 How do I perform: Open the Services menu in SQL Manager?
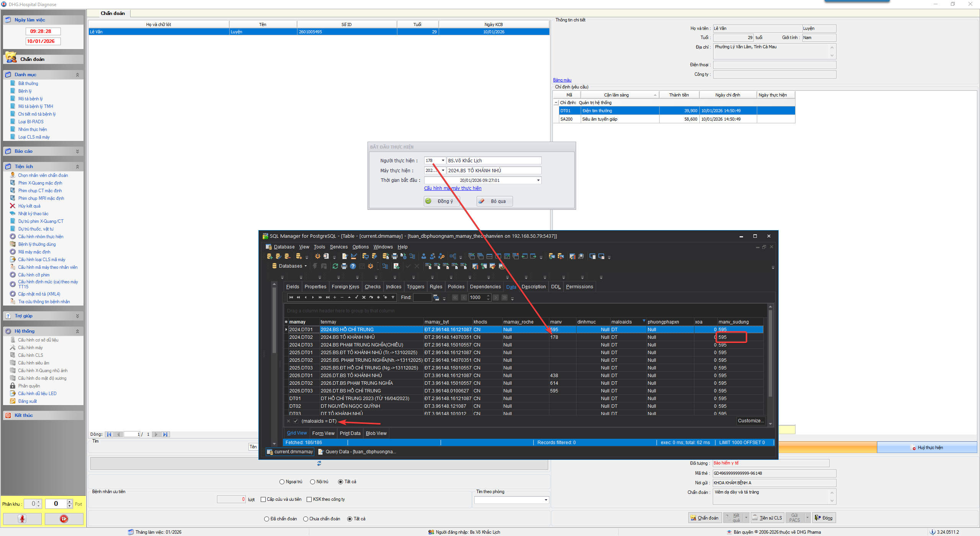(338, 247)
